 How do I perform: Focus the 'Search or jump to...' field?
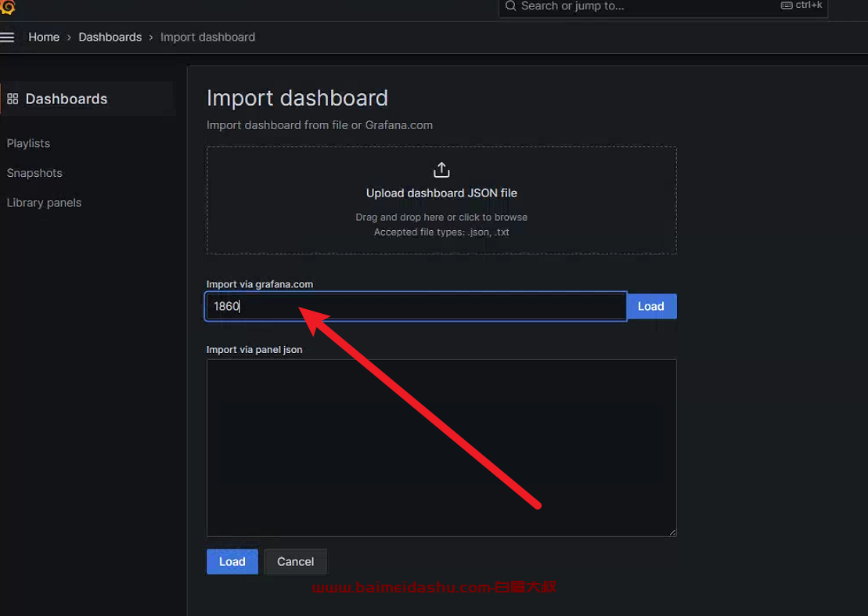coord(663,7)
